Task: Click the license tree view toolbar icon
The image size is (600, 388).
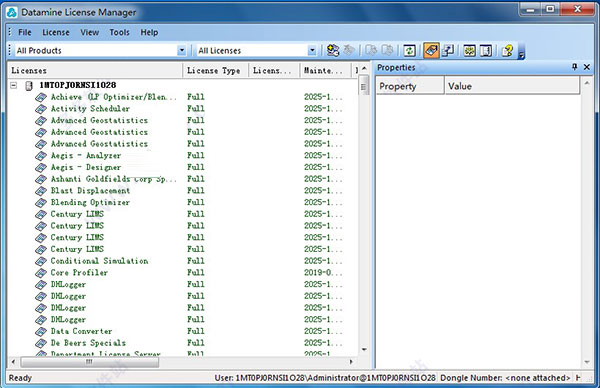Action: coord(470,51)
